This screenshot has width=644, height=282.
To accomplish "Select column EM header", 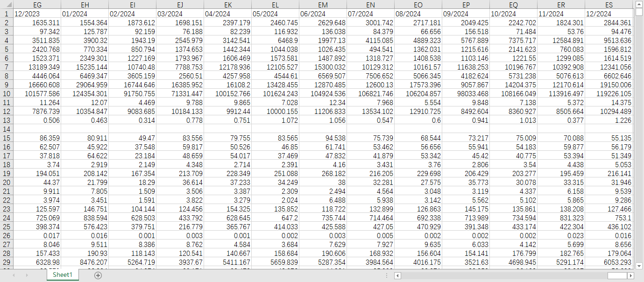I will 323,5.
